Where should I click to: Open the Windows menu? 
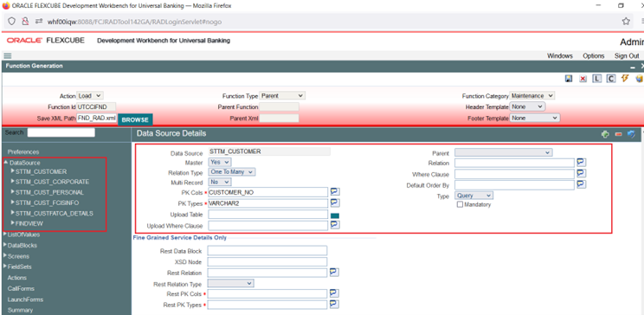pyautogui.click(x=560, y=56)
